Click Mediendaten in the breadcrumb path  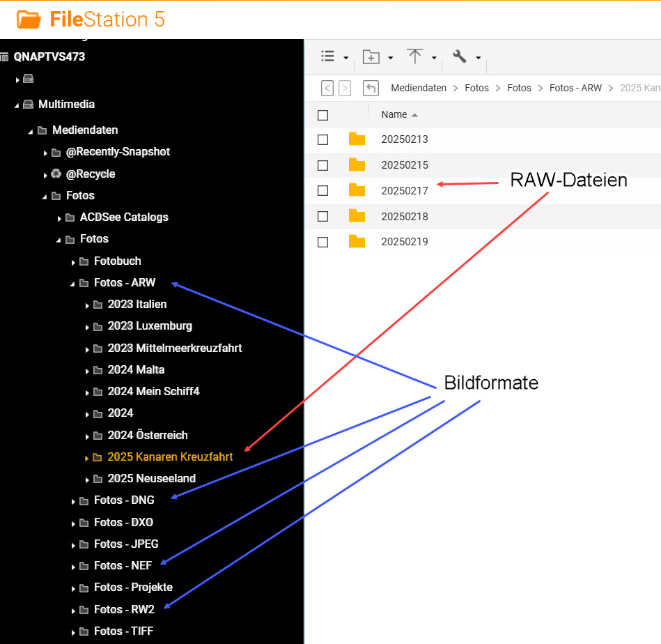(419, 89)
